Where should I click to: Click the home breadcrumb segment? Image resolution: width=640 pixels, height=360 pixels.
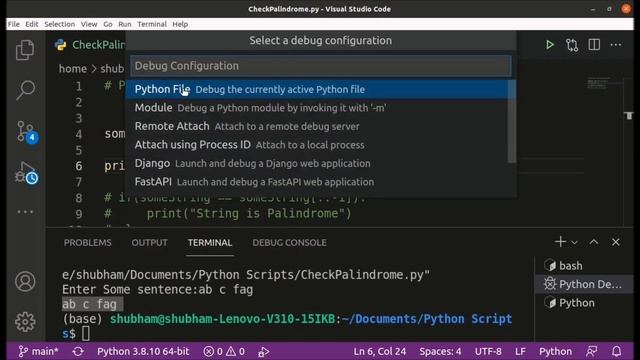click(73, 69)
